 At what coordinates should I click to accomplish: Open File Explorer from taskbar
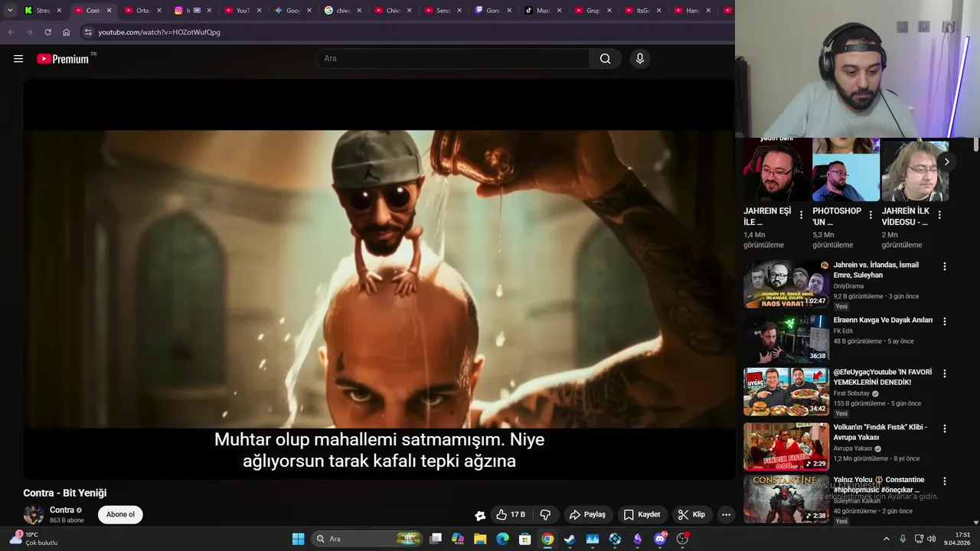coord(480,539)
